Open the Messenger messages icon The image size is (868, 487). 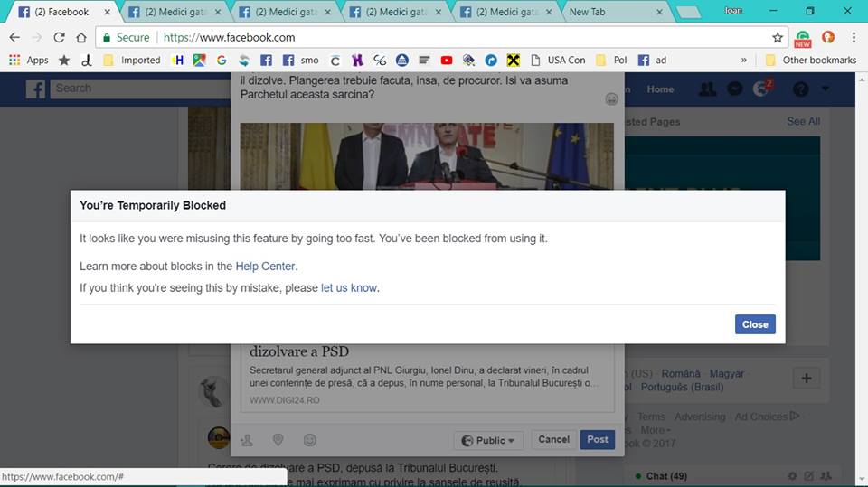click(735, 89)
